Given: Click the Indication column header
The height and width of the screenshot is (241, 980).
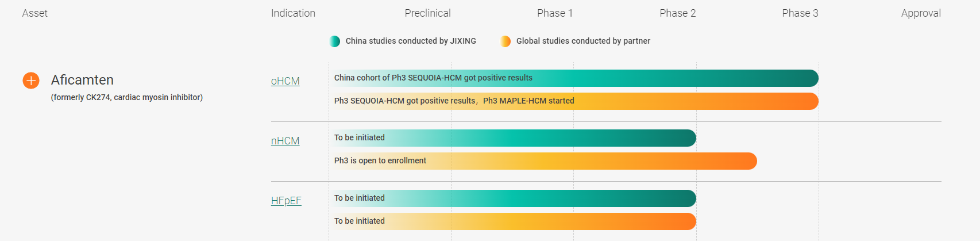Looking at the screenshot, I should click(x=293, y=13).
